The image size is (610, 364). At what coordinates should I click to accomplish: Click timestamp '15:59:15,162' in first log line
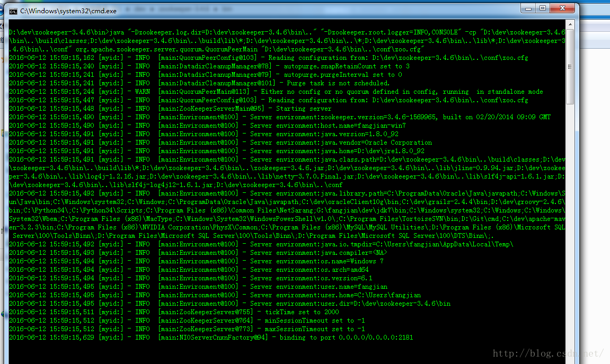coord(72,58)
